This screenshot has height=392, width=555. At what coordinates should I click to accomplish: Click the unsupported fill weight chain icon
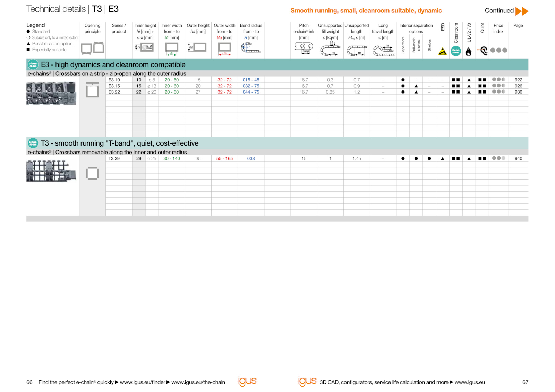click(330, 49)
